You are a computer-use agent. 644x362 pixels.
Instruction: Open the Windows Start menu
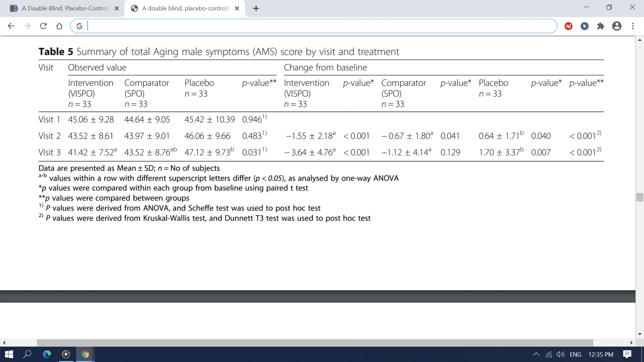click(9, 354)
